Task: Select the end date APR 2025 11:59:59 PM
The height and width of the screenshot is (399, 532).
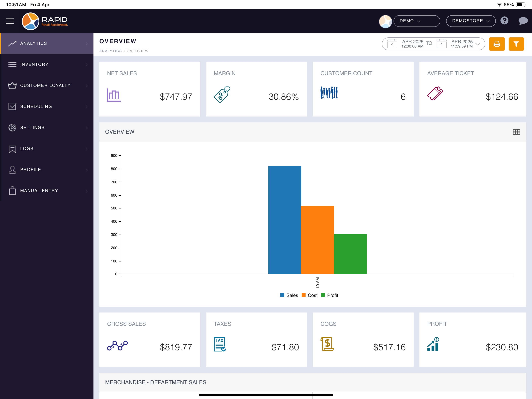Action: (462, 44)
